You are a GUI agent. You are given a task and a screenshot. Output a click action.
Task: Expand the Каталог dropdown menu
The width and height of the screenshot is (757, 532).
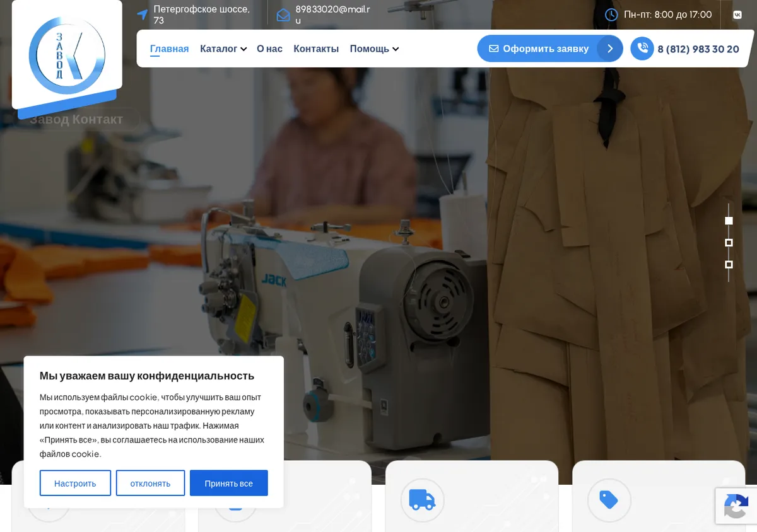pyautogui.click(x=223, y=49)
